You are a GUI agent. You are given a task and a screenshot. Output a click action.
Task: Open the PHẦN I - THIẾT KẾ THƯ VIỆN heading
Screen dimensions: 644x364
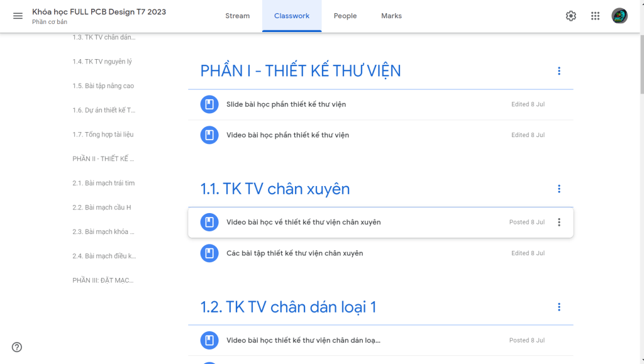pyautogui.click(x=301, y=71)
